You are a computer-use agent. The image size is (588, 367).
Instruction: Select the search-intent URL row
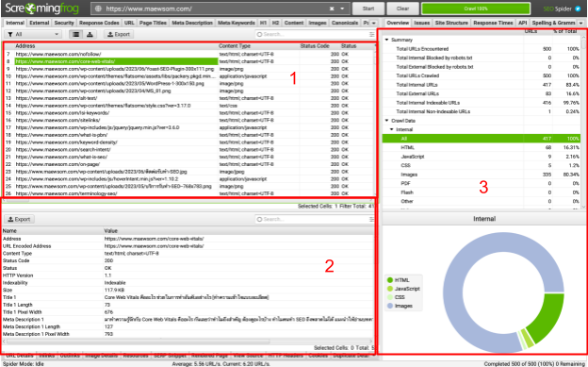click(189, 149)
